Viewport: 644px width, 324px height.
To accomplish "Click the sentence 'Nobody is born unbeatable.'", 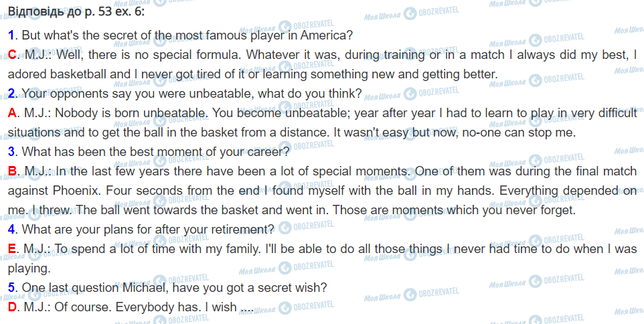I will pyautogui.click(x=122, y=112).
